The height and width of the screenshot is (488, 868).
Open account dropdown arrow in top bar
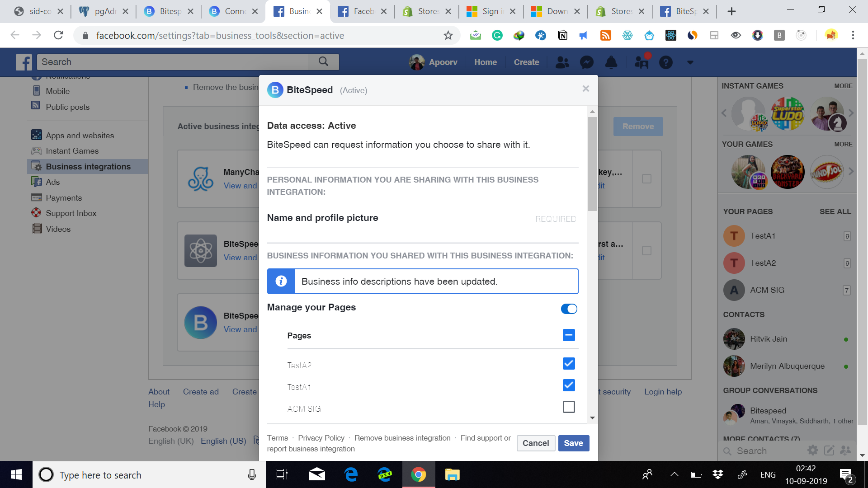coord(690,62)
